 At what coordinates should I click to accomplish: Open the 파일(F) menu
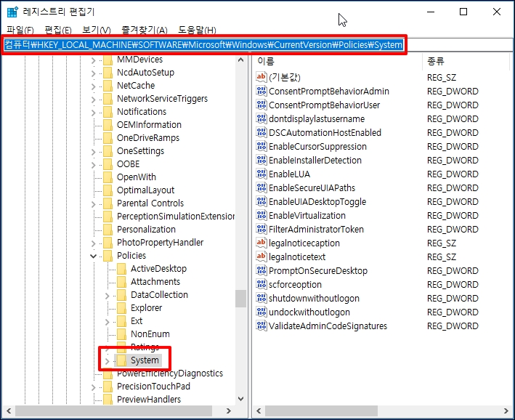(x=20, y=31)
